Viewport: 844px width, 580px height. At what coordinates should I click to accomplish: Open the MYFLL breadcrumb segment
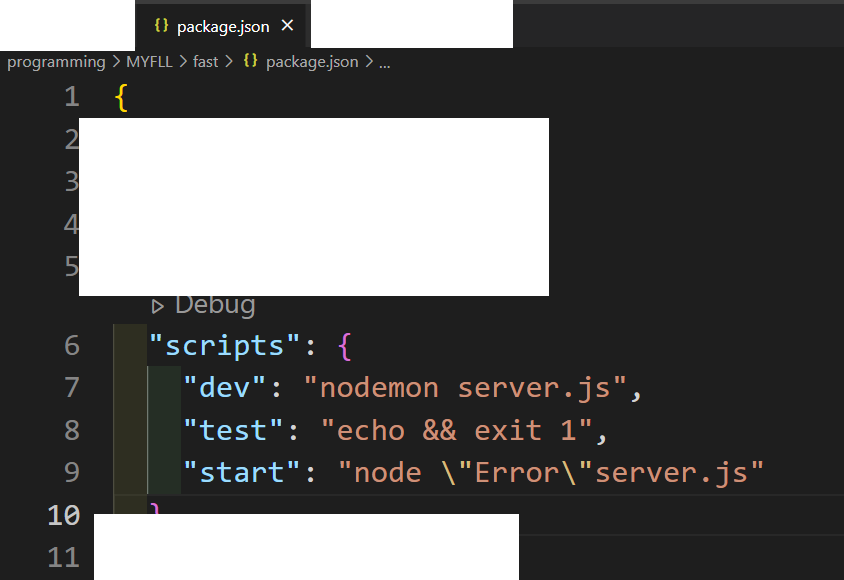pyautogui.click(x=149, y=62)
